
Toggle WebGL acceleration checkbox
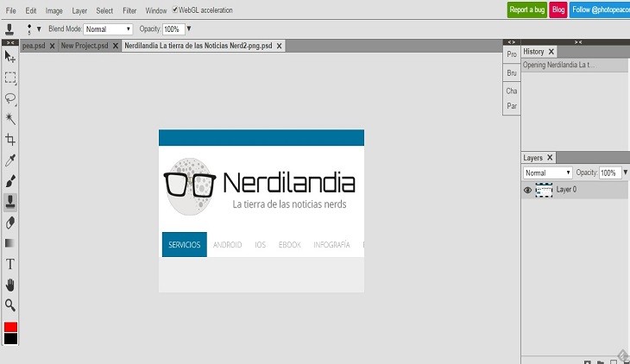[175, 9]
